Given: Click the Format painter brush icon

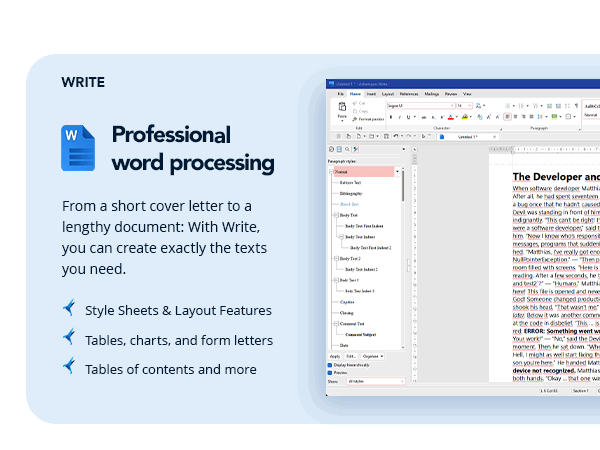Looking at the screenshot, I should [x=355, y=119].
